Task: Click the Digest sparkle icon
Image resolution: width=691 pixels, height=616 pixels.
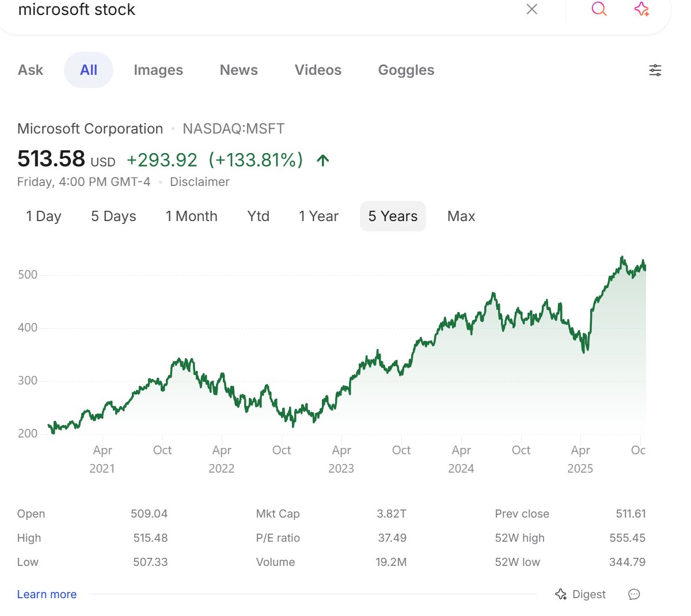Action: [x=561, y=594]
